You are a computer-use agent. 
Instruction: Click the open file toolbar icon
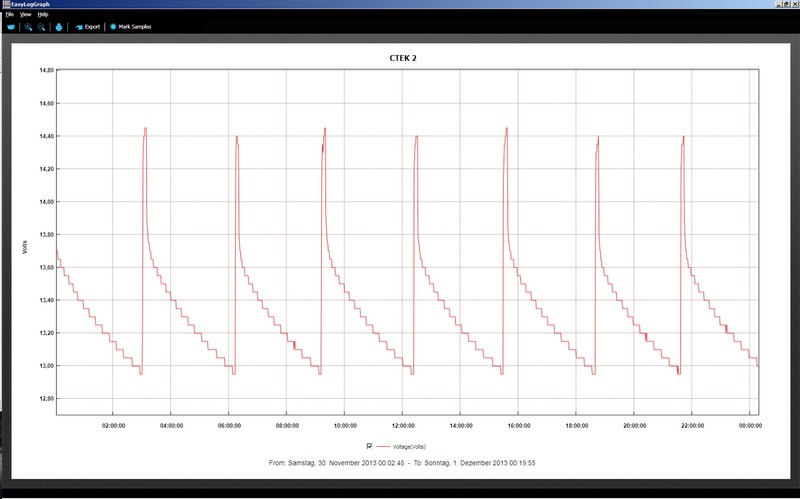(12, 27)
